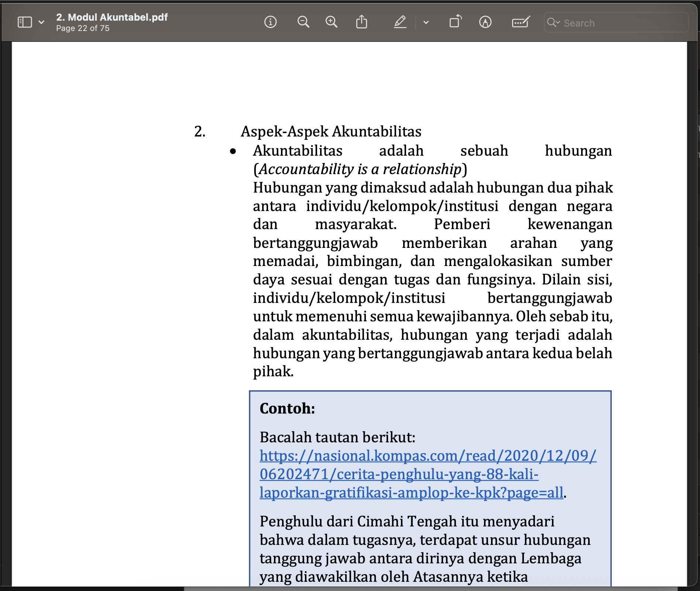This screenshot has width=700, height=591.
Task: Open the sidebar view options chevron
Action: pyautogui.click(x=41, y=22)
